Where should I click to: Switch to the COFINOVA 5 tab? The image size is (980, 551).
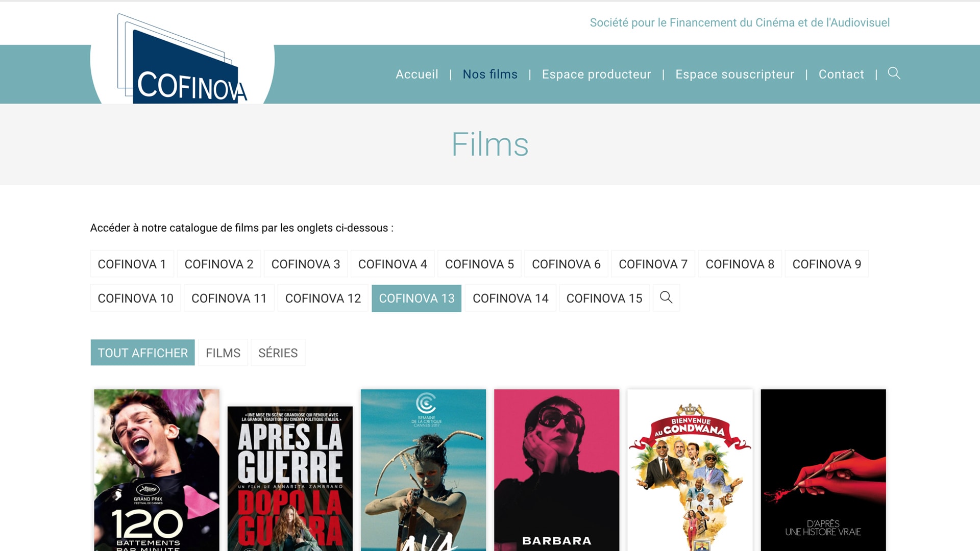point(479,264)
